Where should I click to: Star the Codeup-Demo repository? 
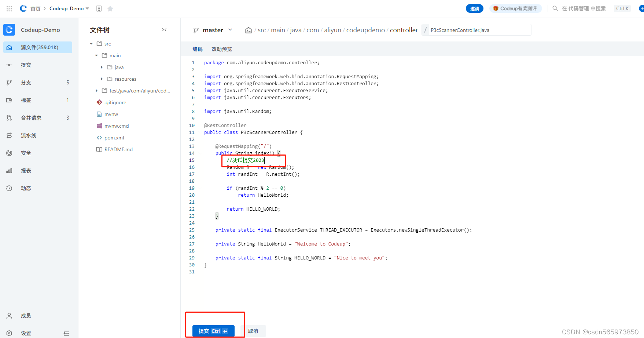[110, 8]
